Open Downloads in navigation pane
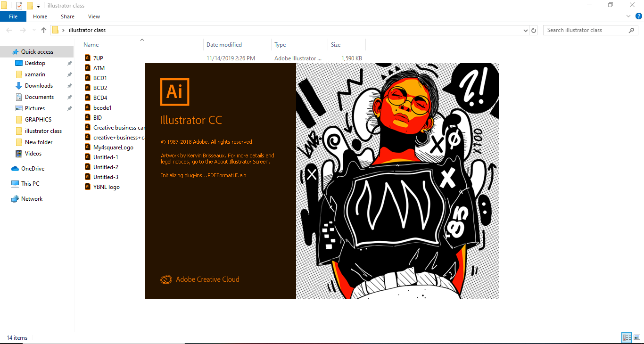The image size is (644, 344). click(39, 86)
